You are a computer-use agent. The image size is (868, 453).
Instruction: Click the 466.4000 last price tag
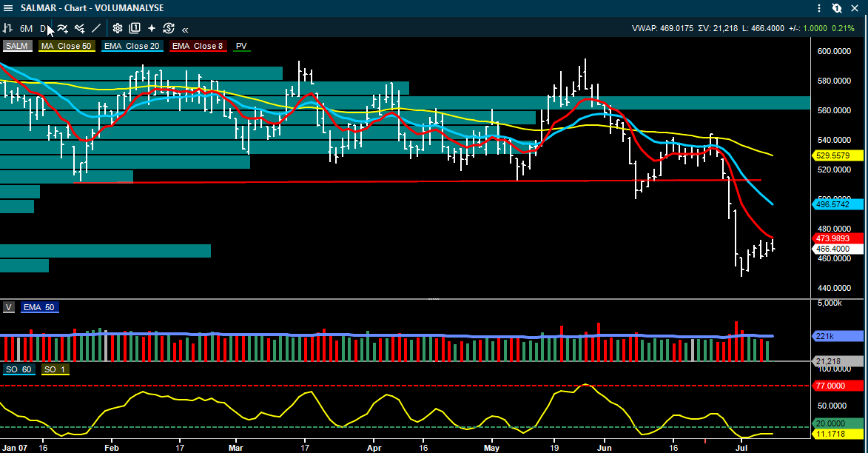(x=837, y=249)
